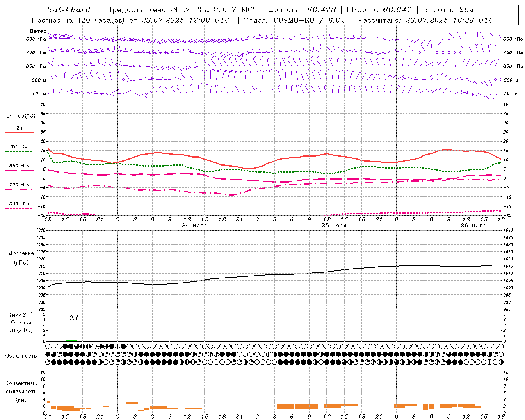
Task: Click the elevation value 26м
Action: (x=466, y=10)
